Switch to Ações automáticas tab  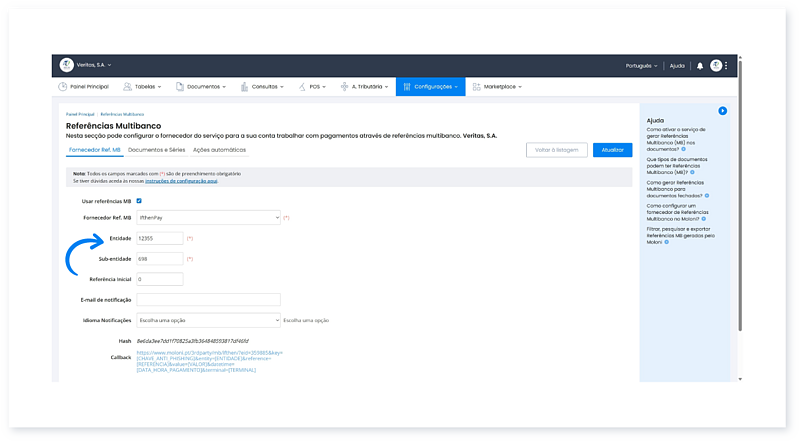(219, 150)
